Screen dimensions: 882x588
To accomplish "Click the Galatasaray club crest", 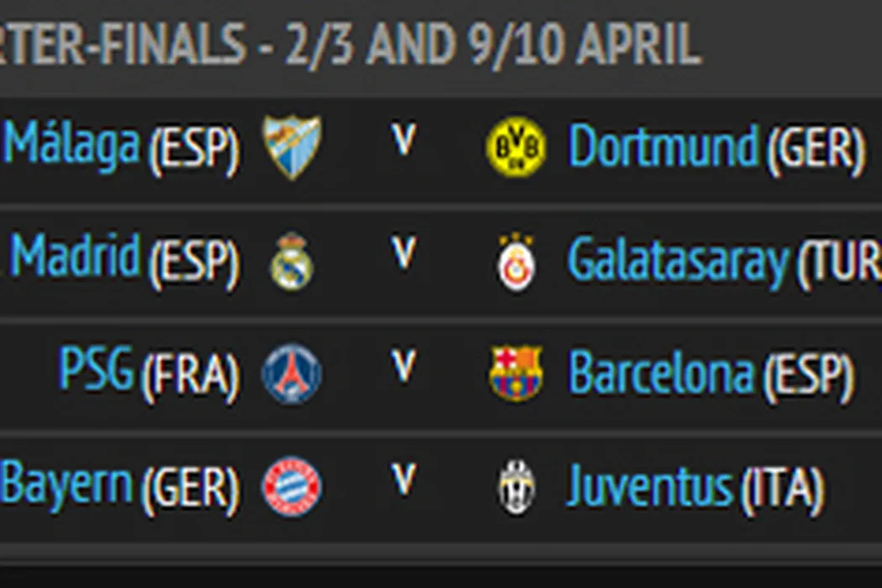I will click(516, 261).
